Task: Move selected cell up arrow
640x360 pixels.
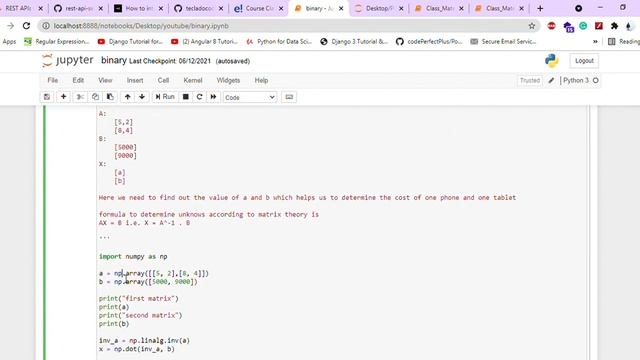Action: point(127,97)
